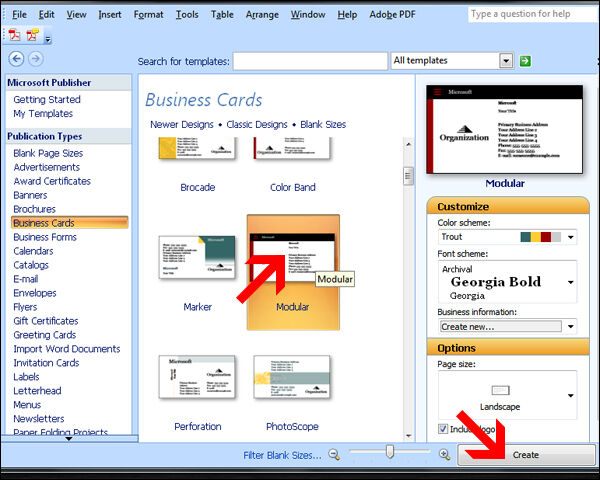Expand the publication types list bottom arrow
Image resolution: width=600 pixels, height=480 pixels.
click(x=69, y=439)
